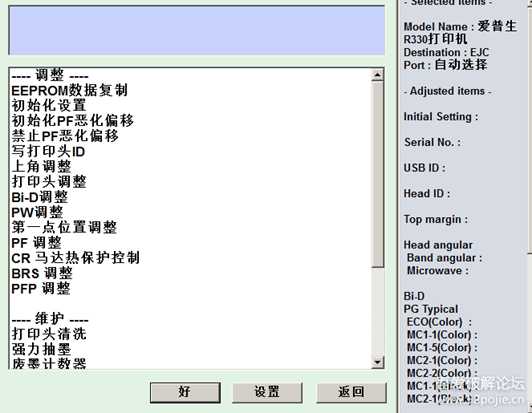Click the ECO(Color) label
The width and height of the screenshot is (532, 413).
(x=439, y=322)
